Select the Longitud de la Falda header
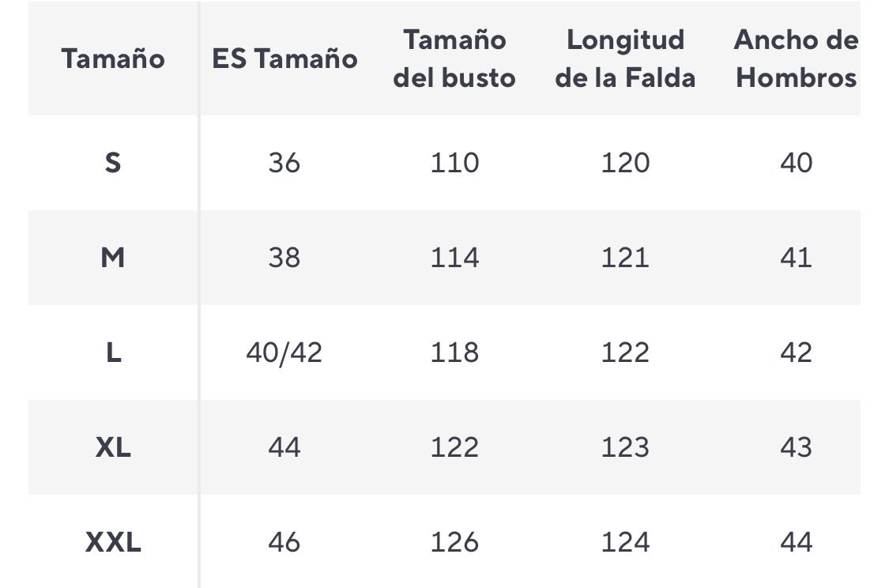The width and height of the screenshot is (889, 588). tap(625, 58)
